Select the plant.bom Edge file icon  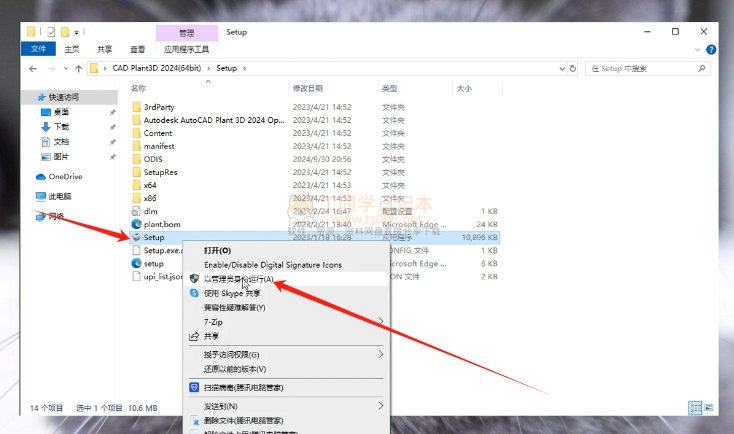click(x=136, y=224)
